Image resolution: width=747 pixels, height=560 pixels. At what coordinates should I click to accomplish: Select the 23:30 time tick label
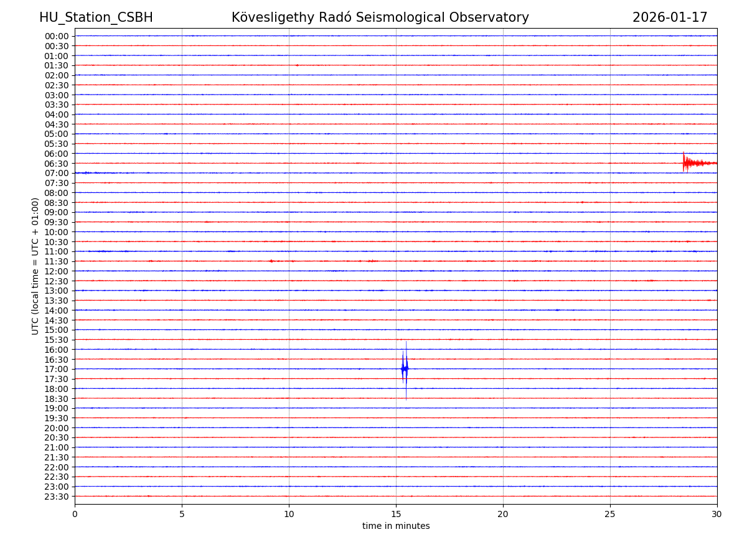[57, 497]
